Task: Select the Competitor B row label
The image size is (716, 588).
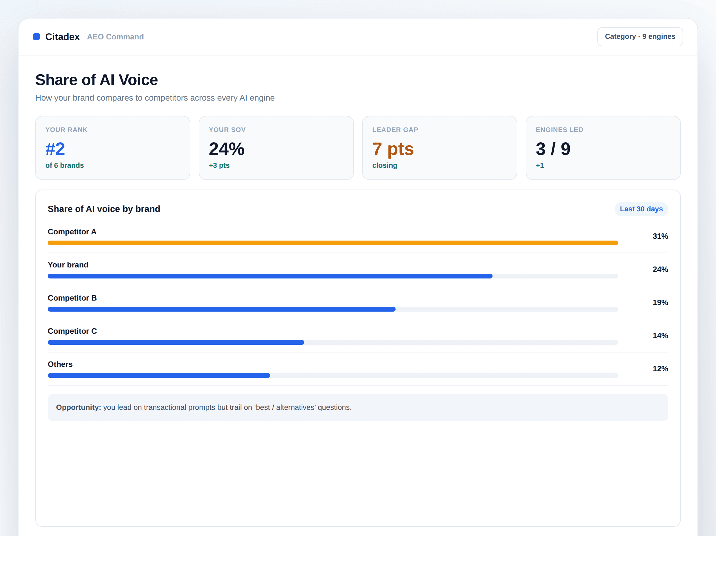Action: tap(72, 298)
